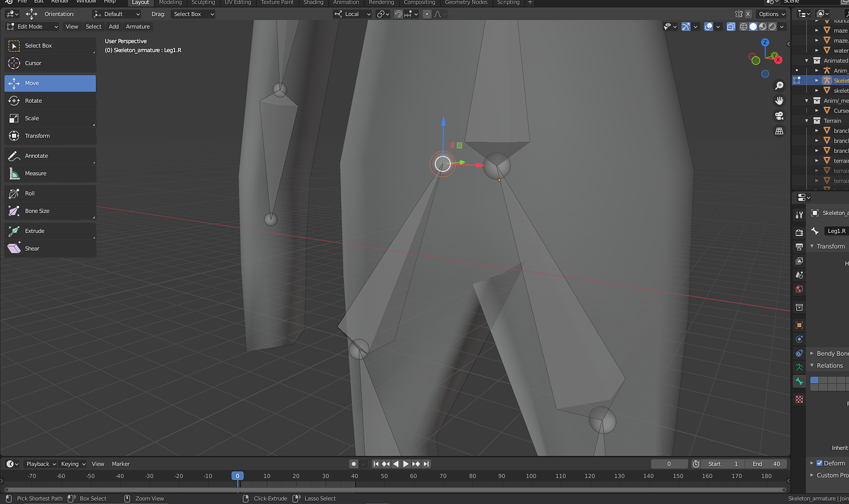Image resolution: width=849 pixels, height=504 pixels.
Task: Switch to material preview shading
Action: (763, 26)
